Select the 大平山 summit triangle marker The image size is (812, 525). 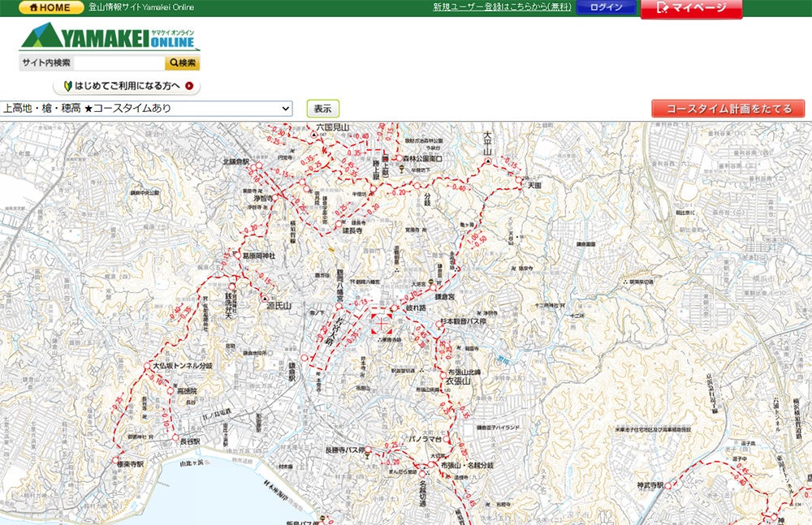[x=487, y=161]
